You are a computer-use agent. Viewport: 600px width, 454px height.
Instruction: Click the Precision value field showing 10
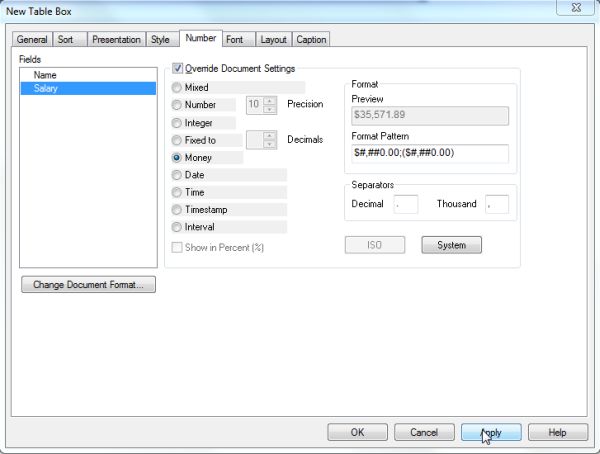click(x=255, y=105)
